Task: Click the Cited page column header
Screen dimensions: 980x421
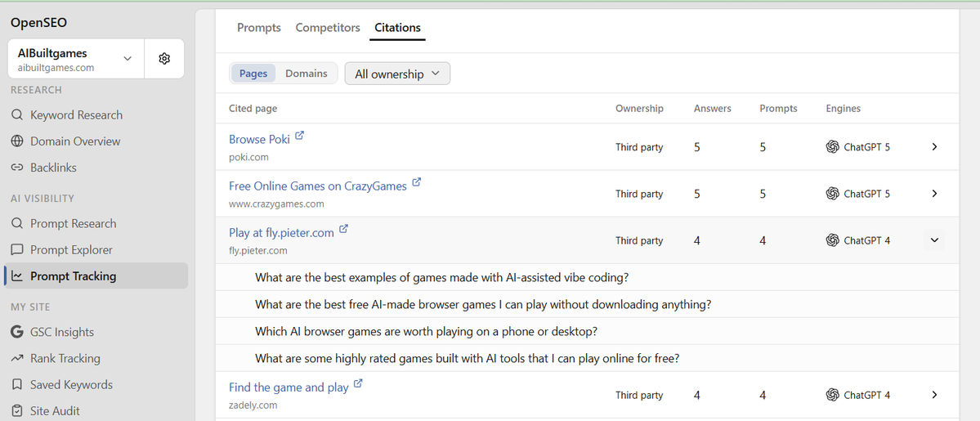Action: pyautogui.click(x=253, y=108)
